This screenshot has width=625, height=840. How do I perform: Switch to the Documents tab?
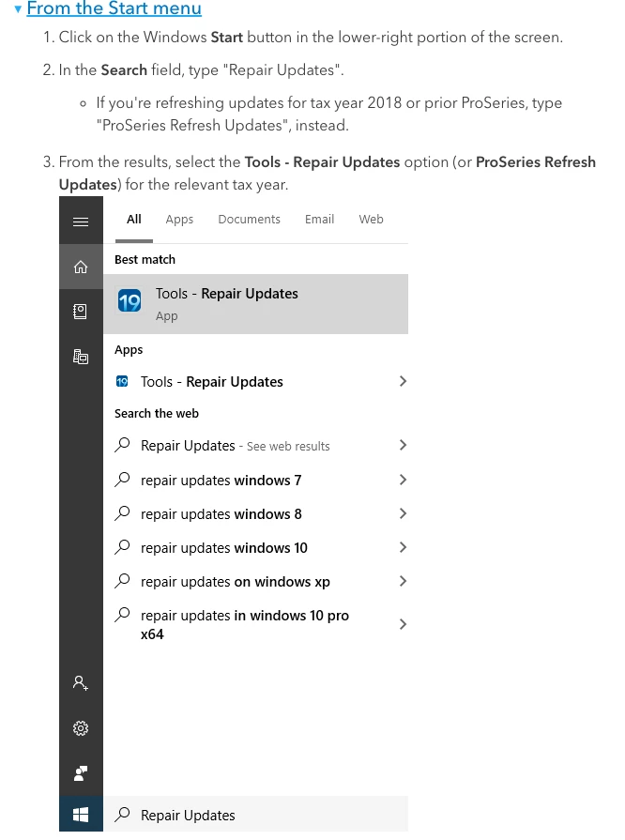click(x=249, y=219)
